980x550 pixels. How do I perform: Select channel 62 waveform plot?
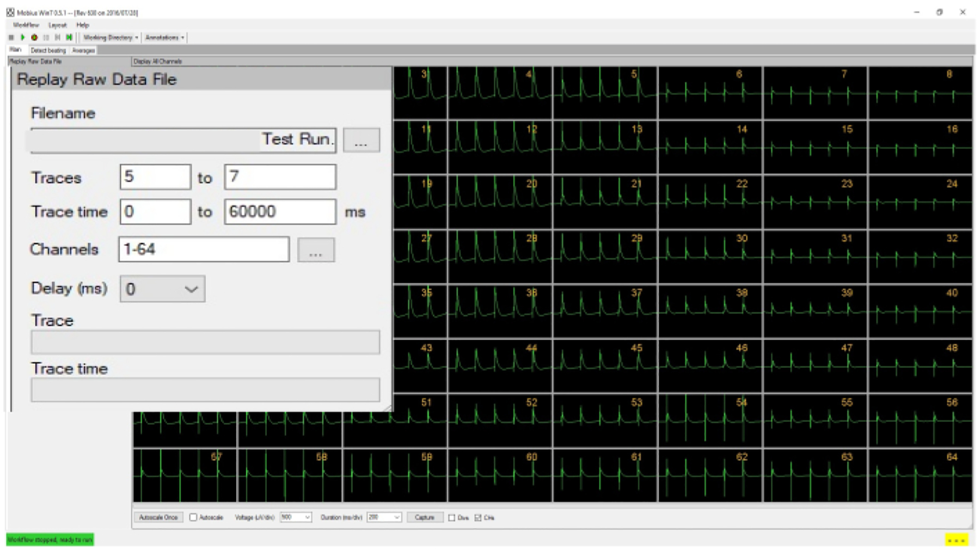tap(710, 475)
